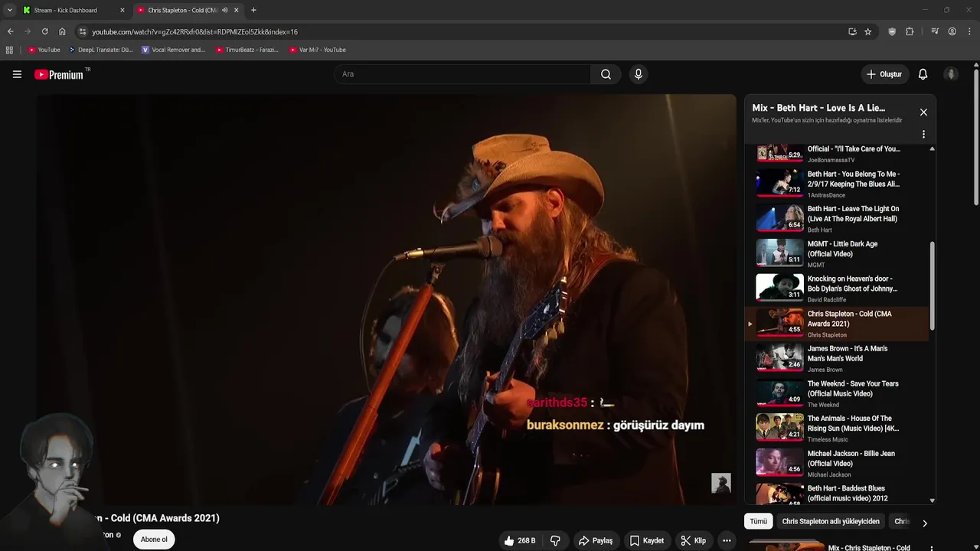
Task: Click shield extension icon in toolbar
Action: click(892, 31)
